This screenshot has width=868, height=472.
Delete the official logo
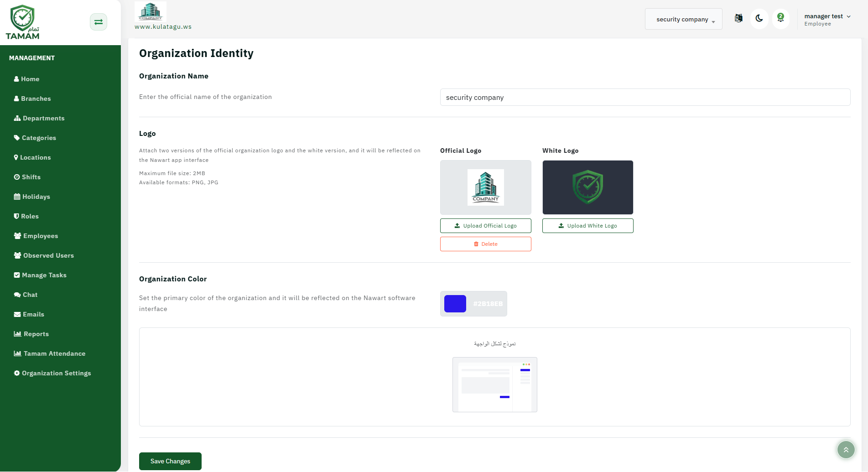click(x=486, y=244)
